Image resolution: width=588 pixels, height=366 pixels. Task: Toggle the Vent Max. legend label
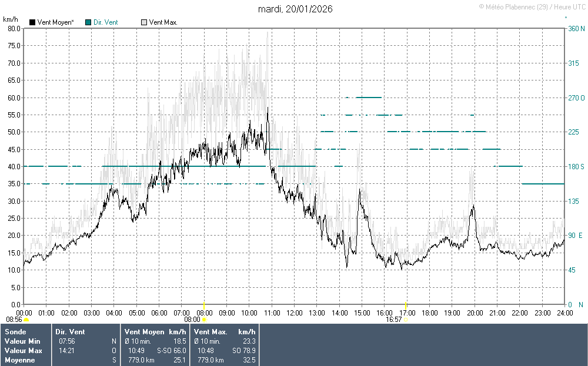[x=163, y=22]
